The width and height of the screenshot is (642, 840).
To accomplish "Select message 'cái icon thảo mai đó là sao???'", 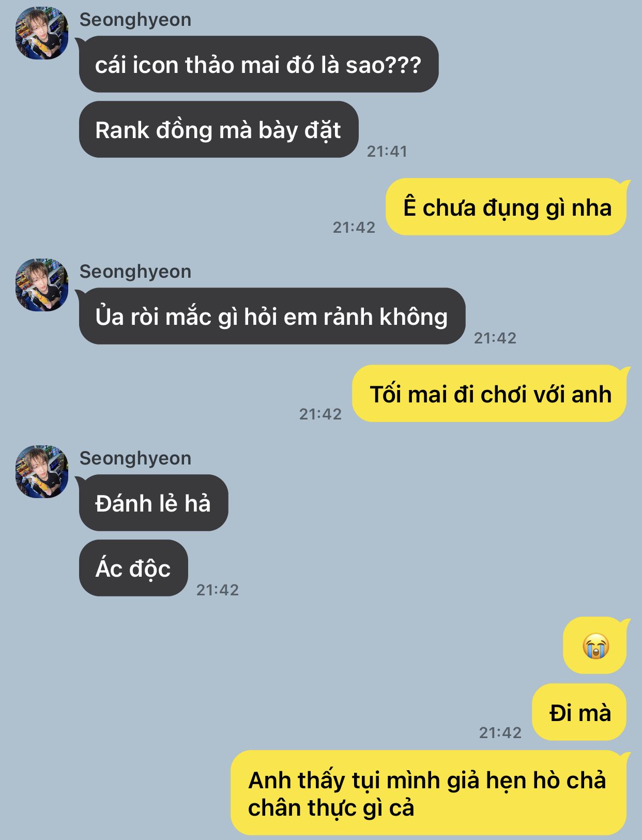I will [258, 65].
